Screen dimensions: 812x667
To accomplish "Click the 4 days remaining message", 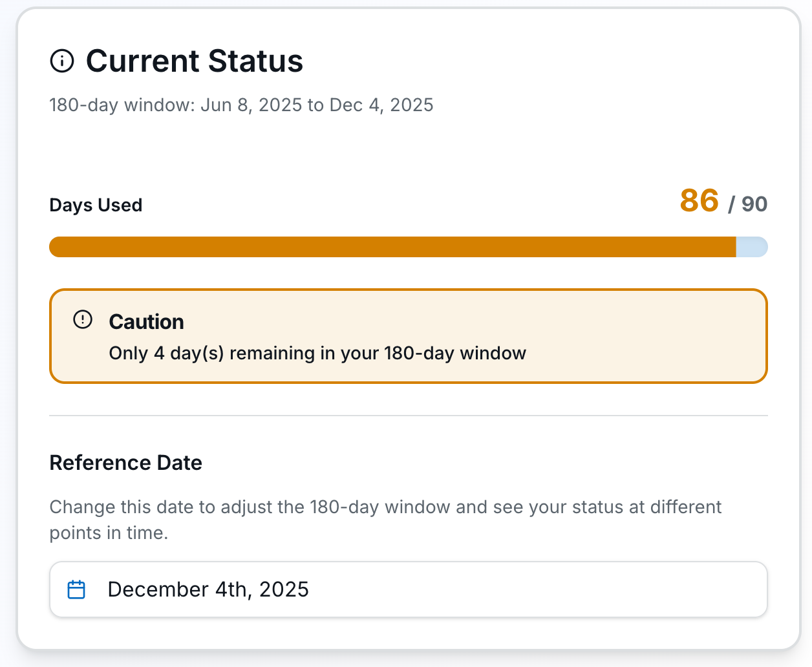I will tap(317, 353).
